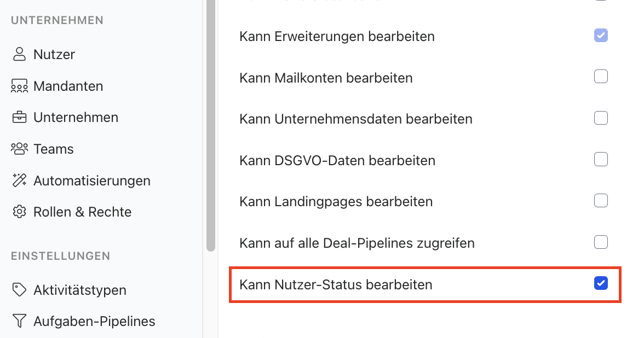The width and height of the screenshot is (644, 338).
Task: Enable Kann Mailkonten bearbeiten checkbox
Action: (601, 77)
